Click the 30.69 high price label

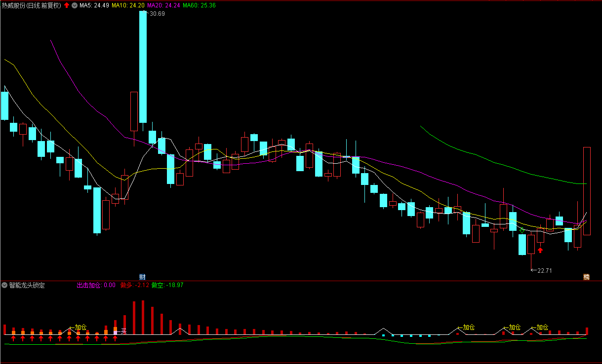pyautogui.click(x=158, y=14)
